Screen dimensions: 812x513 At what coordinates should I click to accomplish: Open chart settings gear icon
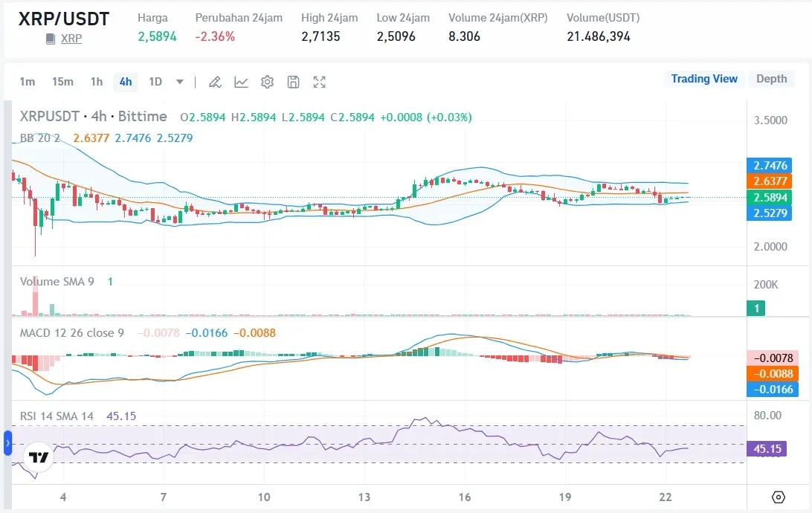click(x=267, y=82)
